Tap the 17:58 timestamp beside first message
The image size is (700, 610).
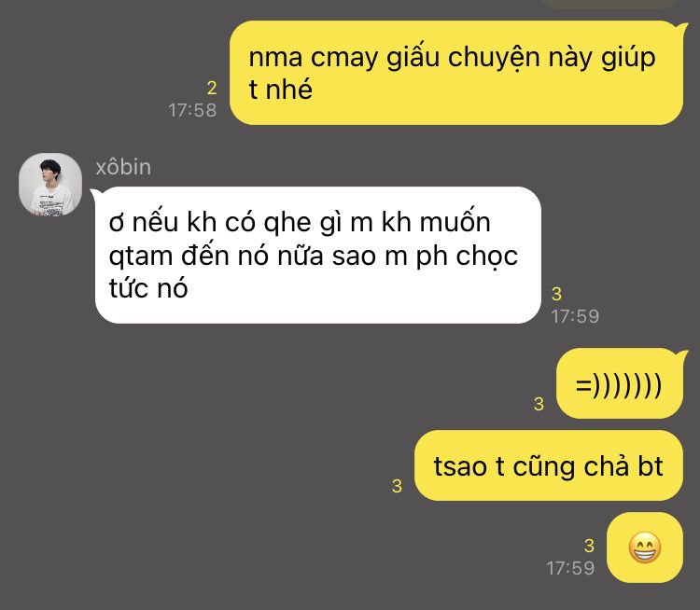[192, 110]
